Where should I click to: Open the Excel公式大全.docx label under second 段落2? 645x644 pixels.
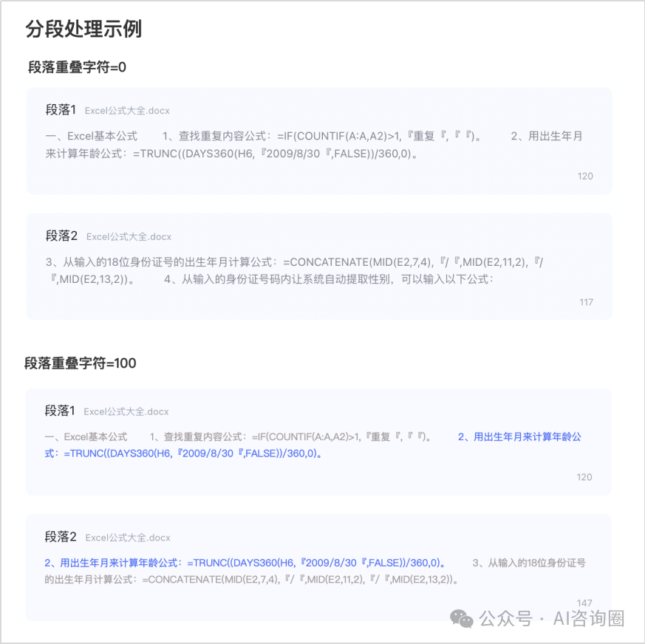(127, 538)
